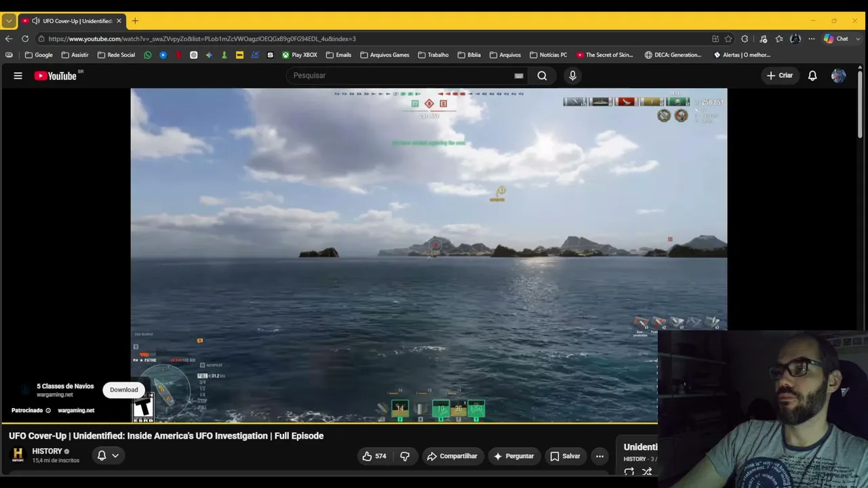Open the music note toolbar icon

pos(763,39)
